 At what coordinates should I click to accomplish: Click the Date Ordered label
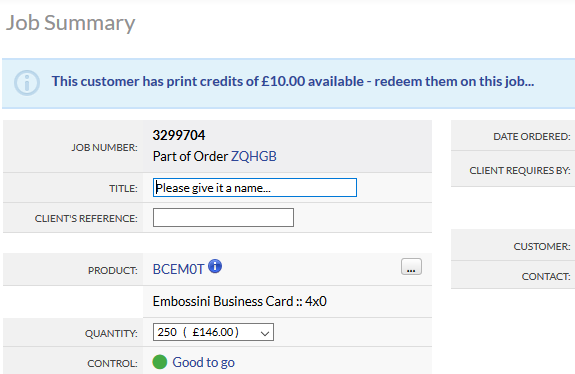click(x=531, y=137)
